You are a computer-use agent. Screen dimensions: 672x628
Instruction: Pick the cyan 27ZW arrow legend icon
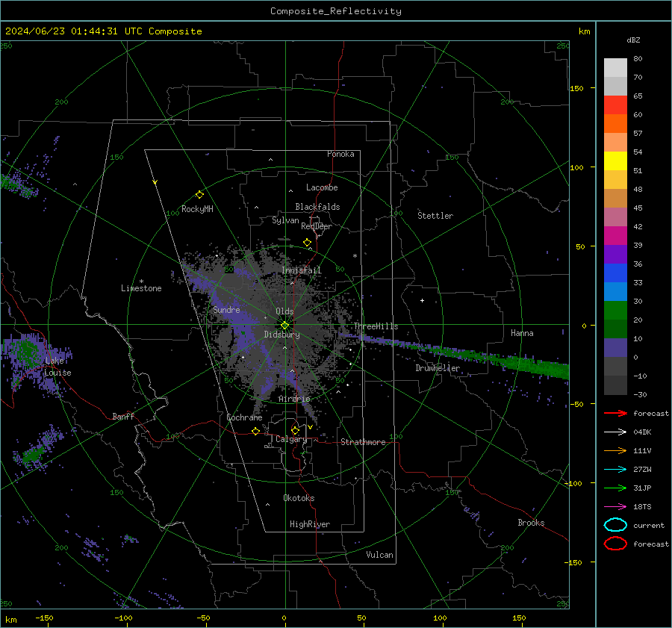pyautogui.click(x=615, y=469)
